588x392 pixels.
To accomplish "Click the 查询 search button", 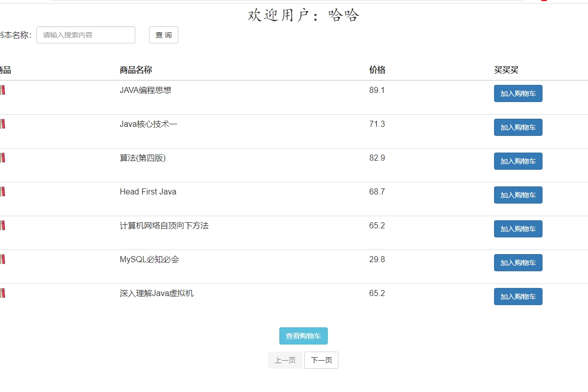I will [x=164, y=35].
